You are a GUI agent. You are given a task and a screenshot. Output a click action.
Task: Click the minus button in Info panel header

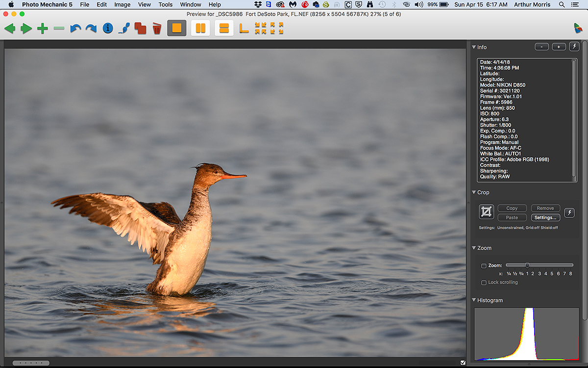click(x=541, y=47)
